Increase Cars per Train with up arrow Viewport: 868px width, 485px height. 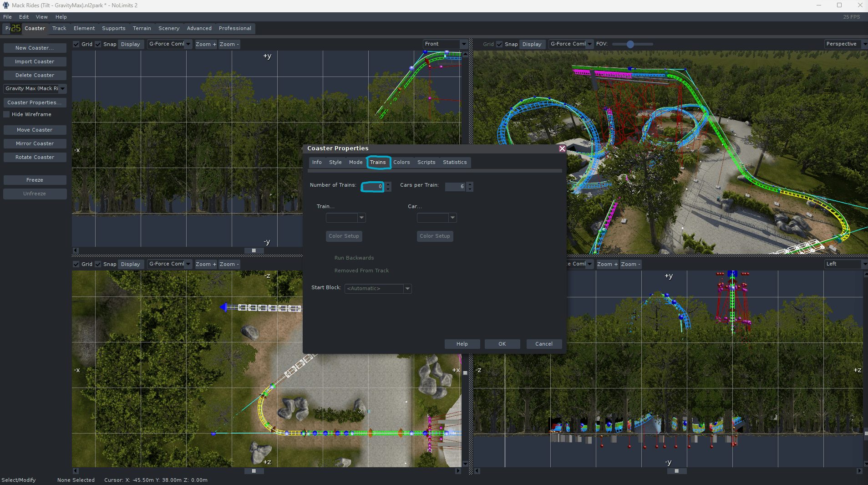pyautogui.click(x=470, y=184)
